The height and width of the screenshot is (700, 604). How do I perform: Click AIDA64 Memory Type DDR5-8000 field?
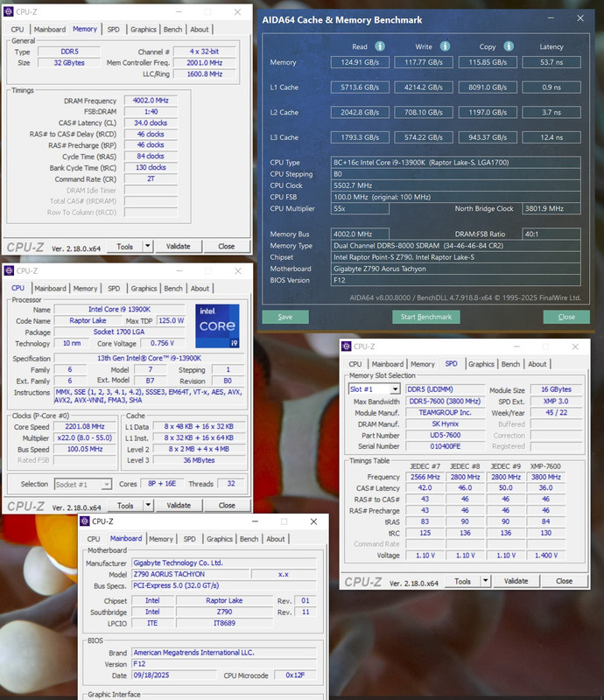coord(456,246)
